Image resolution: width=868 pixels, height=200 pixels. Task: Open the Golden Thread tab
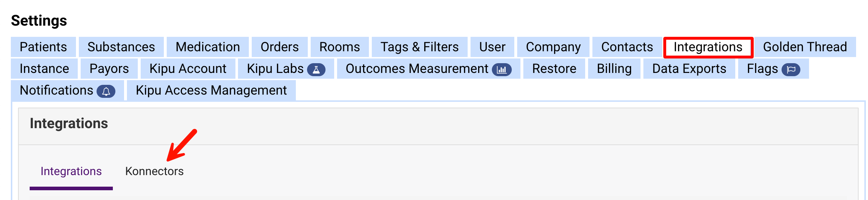tap(805, 47)
